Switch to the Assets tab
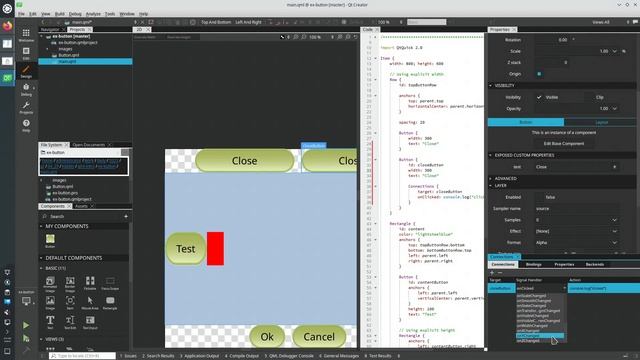Viewport: 640px width, 360px height. pyautogui.click(x=81, y=206)
